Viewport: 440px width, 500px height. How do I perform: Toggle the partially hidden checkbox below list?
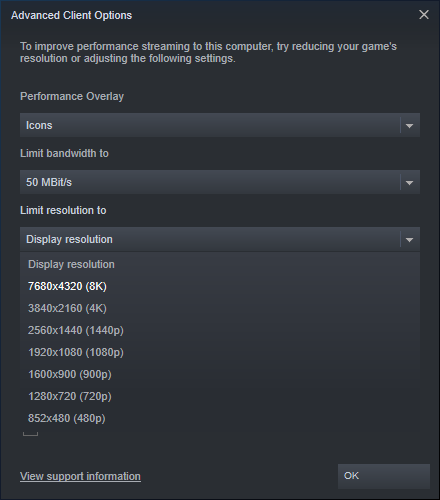click(x=30, y=434)
